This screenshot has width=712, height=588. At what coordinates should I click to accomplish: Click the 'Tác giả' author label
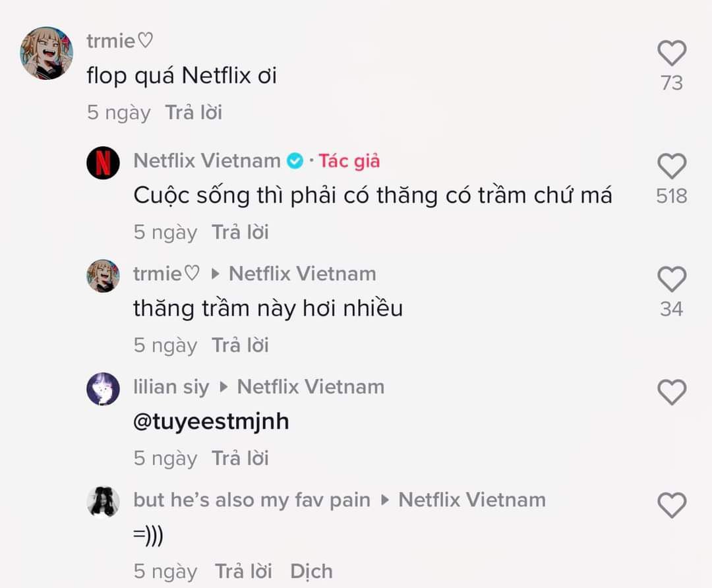pos(349,161)
